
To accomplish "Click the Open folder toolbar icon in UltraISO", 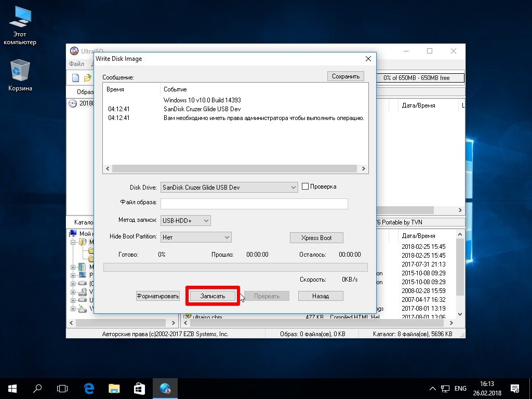I will pos(87,78).
